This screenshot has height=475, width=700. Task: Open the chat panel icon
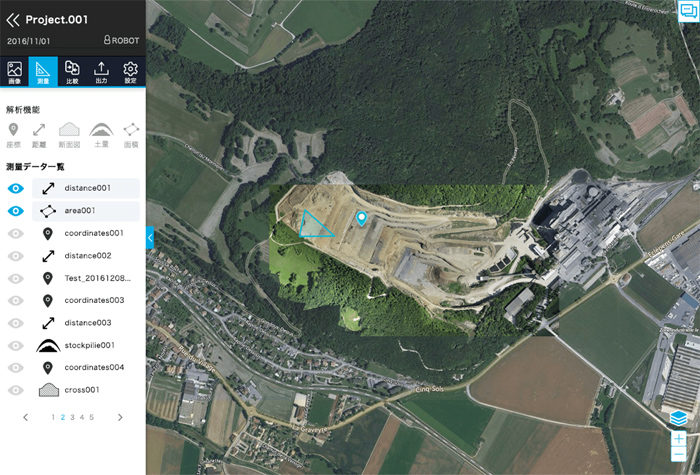pos(687,10)
